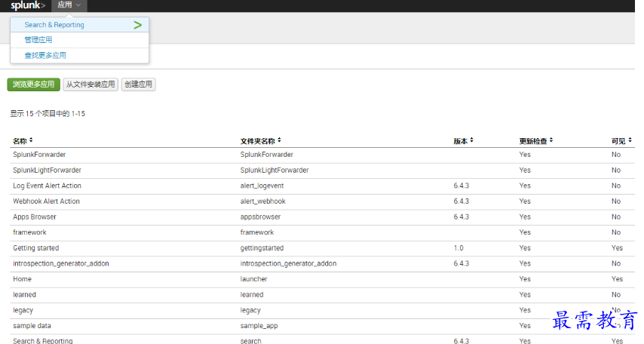Viewport: 644px width, 344px height.
Task: Click SplunkForwarder in the name column
Action: pyautogui.click(x=39, y=155)
